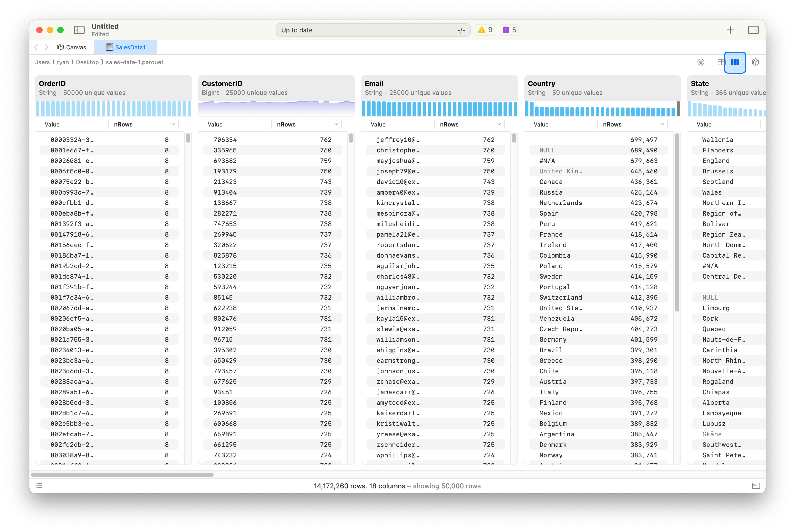Click the OrderID Value column header

point(52,125)
